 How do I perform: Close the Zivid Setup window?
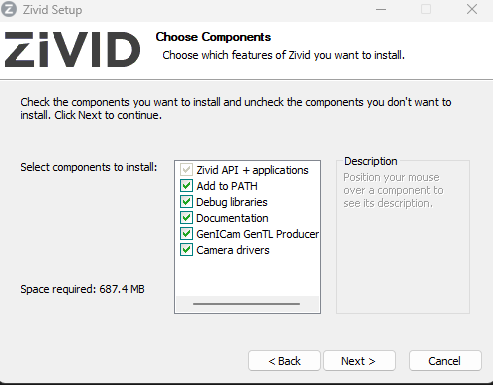[x=472, y=9]
